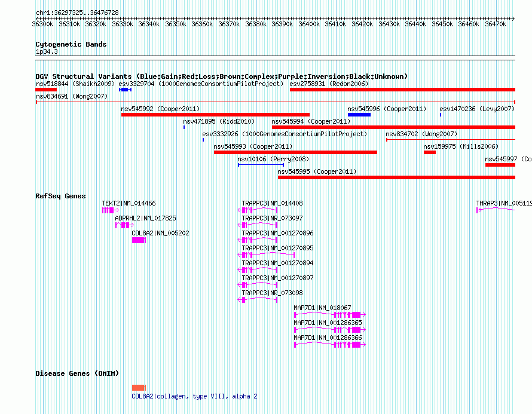Click the MAP7D1|NM_018067 transcript label

point(322,308)
